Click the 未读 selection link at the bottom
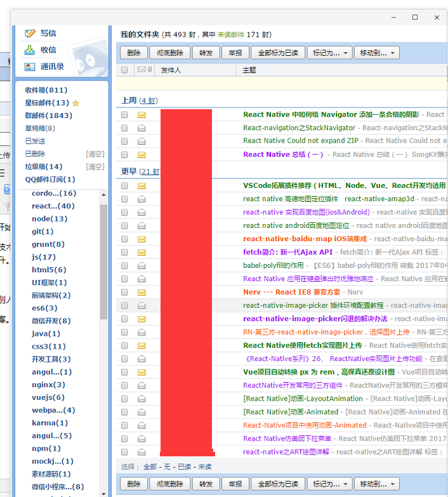The width and height of the screenshot is (448, 497). (204, 467)
